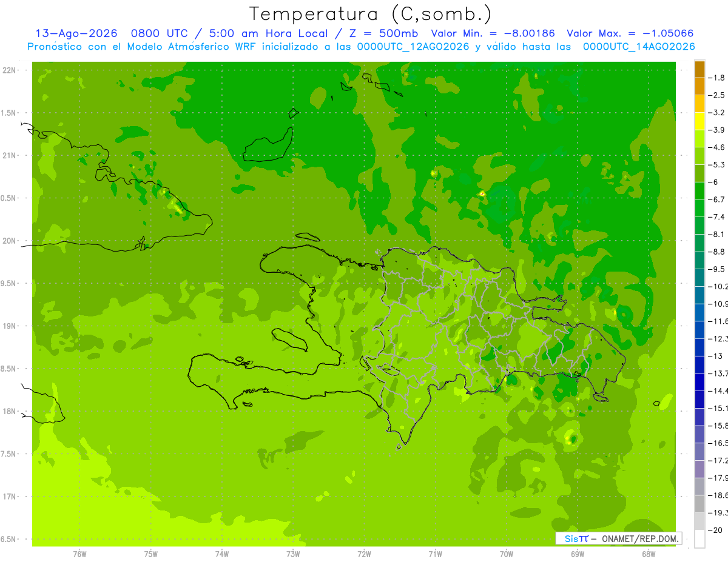Viewport: 728px width, 562px height.
Task: Pick the dark orange swatch atop the colorbar
Action: coord(699,69)
